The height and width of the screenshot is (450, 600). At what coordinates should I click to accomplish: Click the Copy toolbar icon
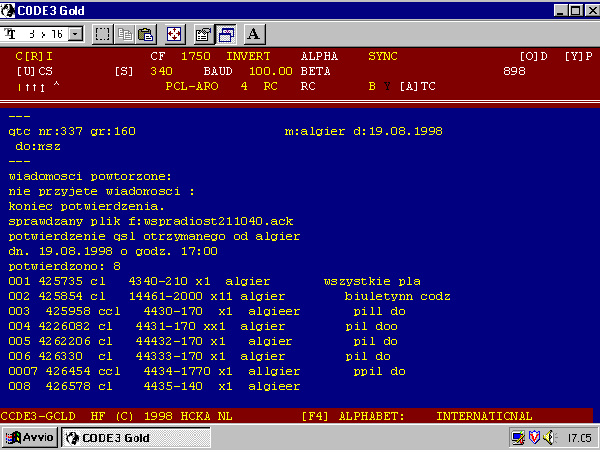click(124, 33)
